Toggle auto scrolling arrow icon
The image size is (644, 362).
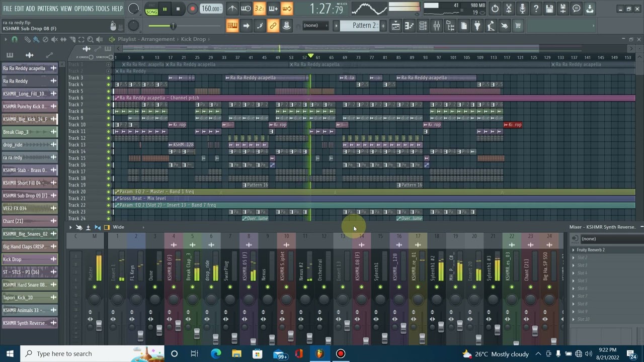coord(246,26)
